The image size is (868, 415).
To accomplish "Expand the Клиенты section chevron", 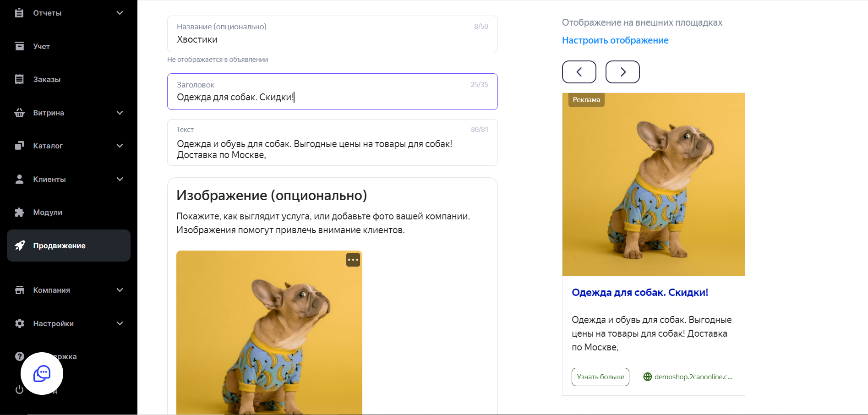I will click(120, 179).
